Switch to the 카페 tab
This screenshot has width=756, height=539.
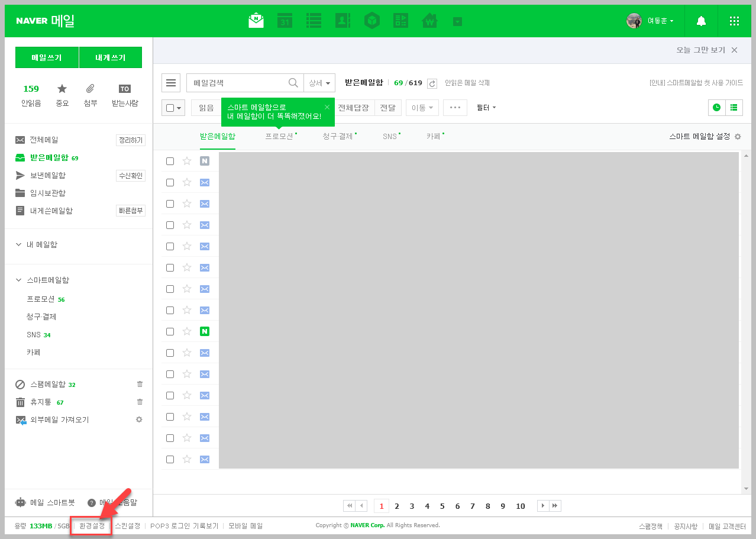click(x=434, y=136)
